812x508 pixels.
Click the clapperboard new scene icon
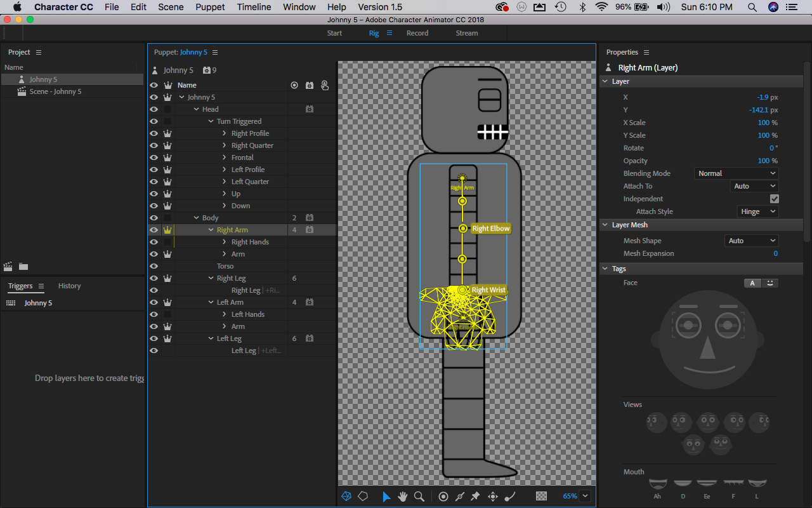point(8,267)
